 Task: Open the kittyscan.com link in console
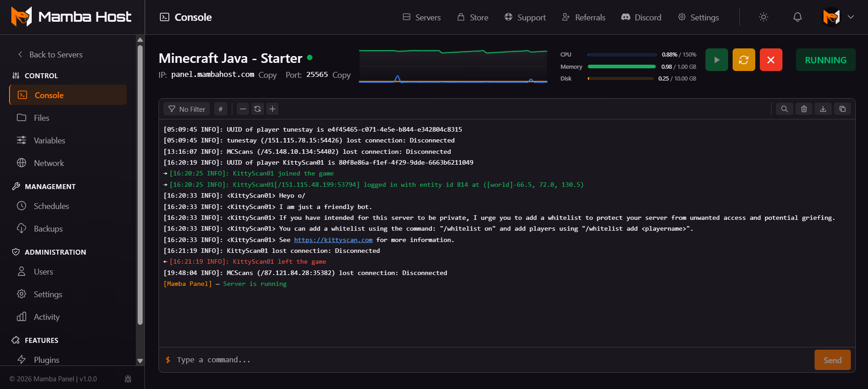pyautogui.click(x=333, y=240)
